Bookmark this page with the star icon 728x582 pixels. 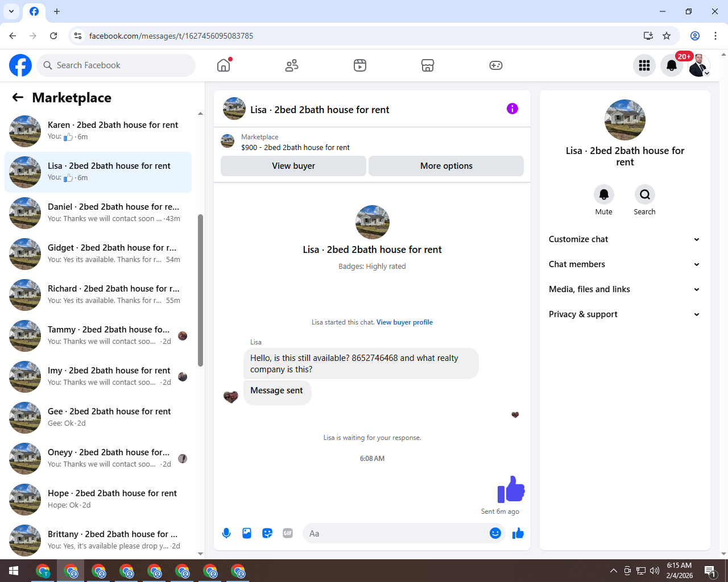[x=667, y=36]
